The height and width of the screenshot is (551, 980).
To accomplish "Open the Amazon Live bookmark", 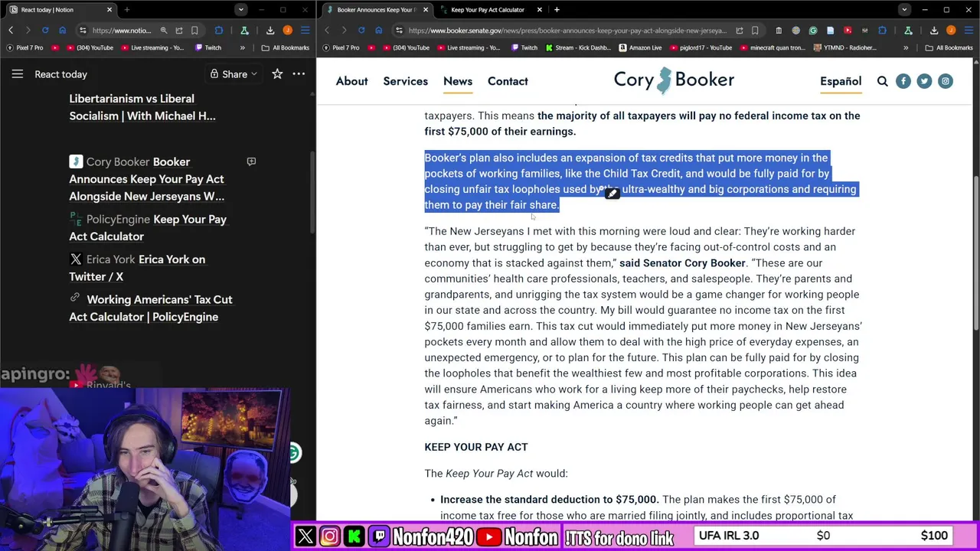I will [x=640, y=47].
